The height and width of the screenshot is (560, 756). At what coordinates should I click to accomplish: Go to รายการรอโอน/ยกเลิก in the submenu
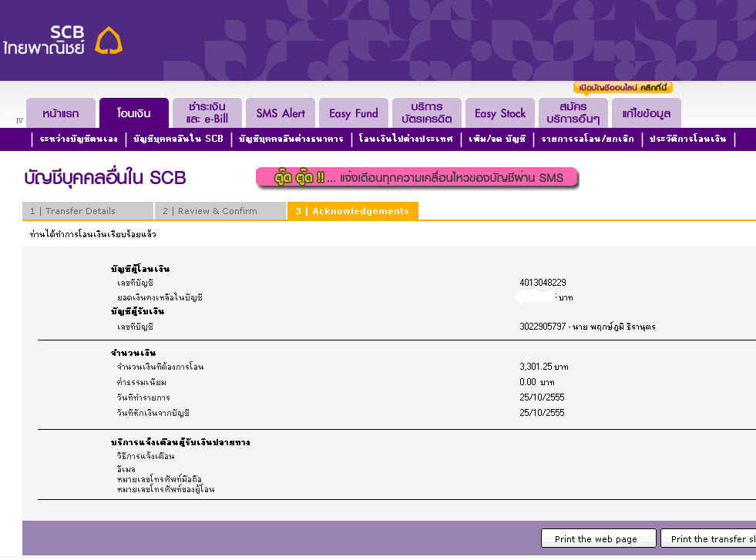[588, 139]
